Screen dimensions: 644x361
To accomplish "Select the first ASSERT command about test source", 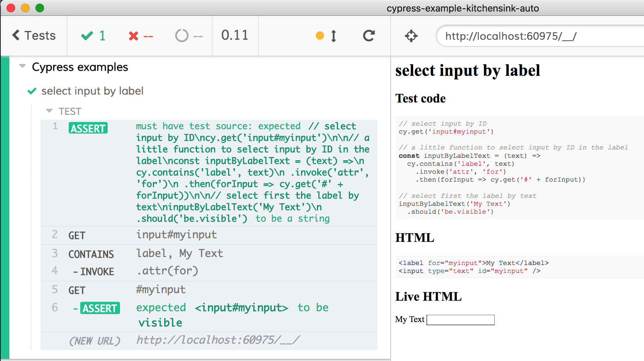I will pos(209,173).
